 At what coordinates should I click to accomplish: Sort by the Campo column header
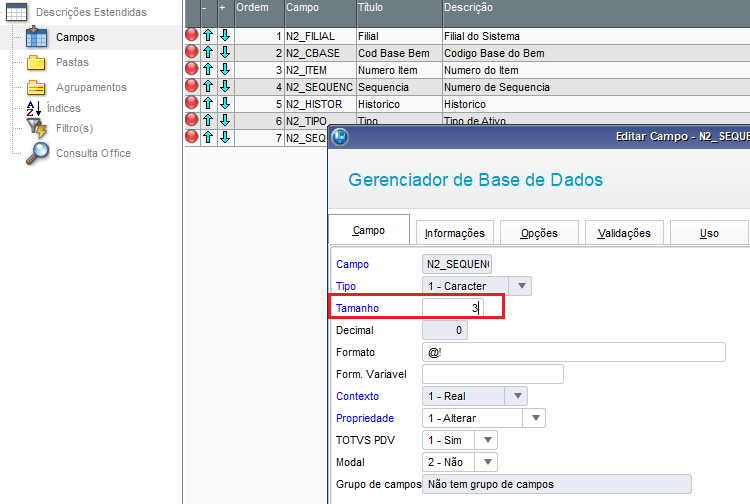tap(320, 13)
